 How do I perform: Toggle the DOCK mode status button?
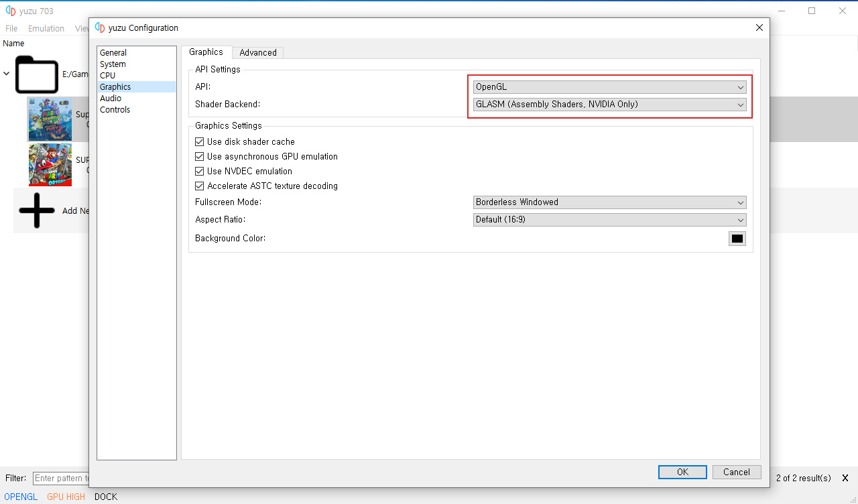[106, 497]
